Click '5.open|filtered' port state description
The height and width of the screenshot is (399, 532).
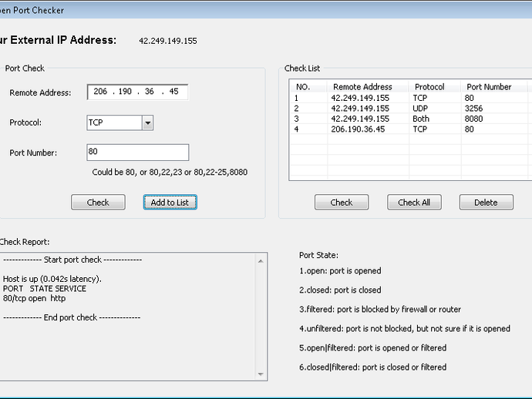click(373, 348)
